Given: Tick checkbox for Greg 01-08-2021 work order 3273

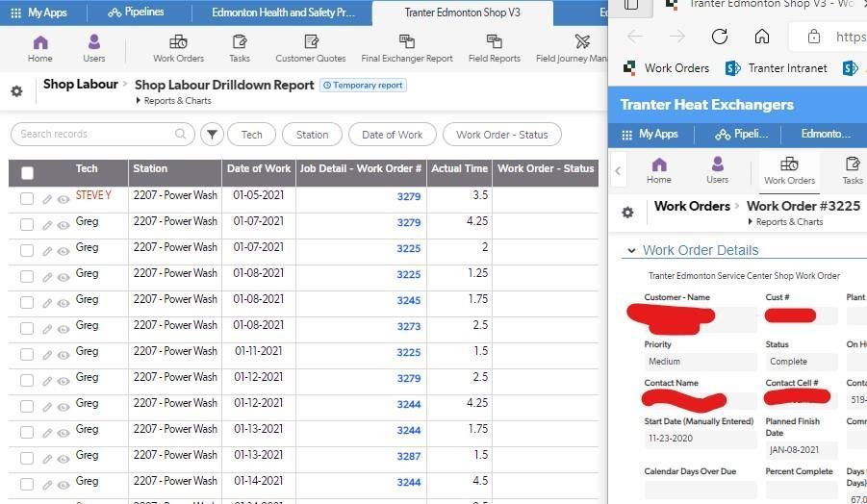Looking at the screenshot, I should coord(27,328).
